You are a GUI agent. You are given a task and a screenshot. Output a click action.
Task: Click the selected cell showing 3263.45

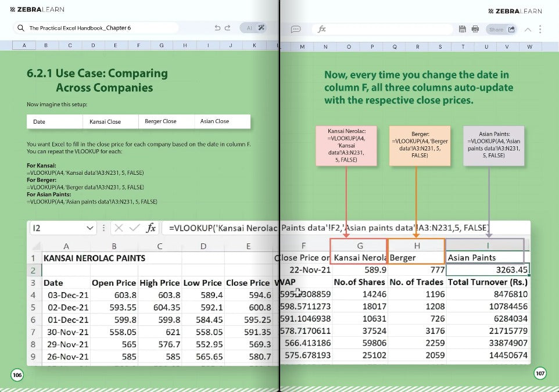pyautogui.click(x=488, y=270)
